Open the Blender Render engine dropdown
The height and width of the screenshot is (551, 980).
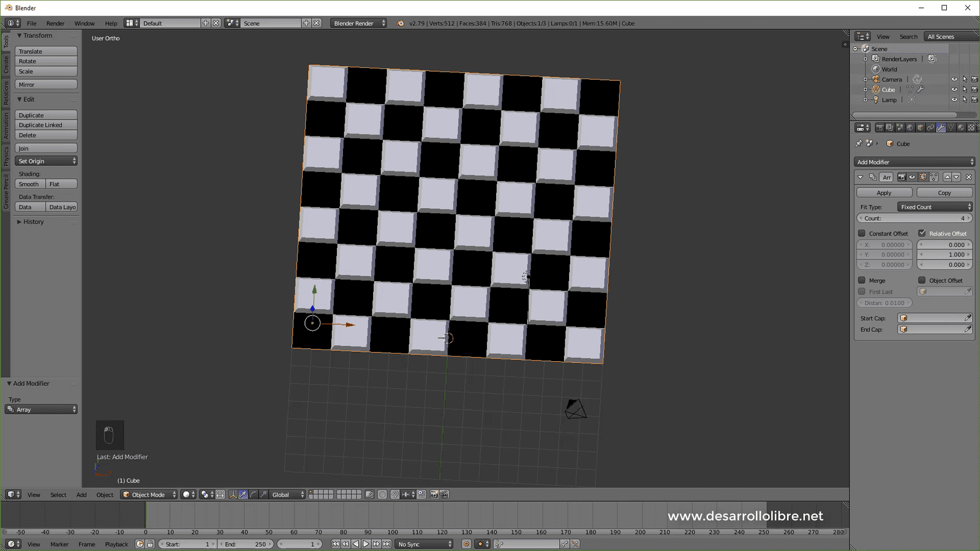point(359,23)
